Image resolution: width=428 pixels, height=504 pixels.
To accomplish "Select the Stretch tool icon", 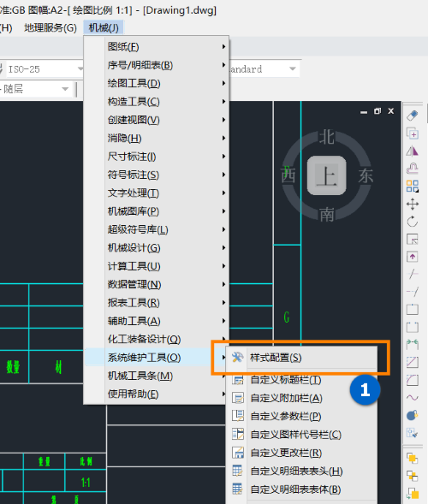I will 413,257.
